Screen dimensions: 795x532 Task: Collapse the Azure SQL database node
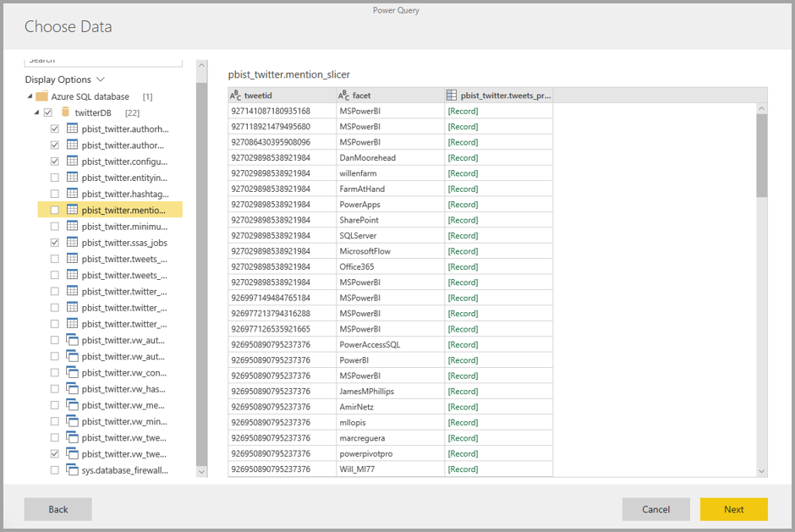(29, 96)
